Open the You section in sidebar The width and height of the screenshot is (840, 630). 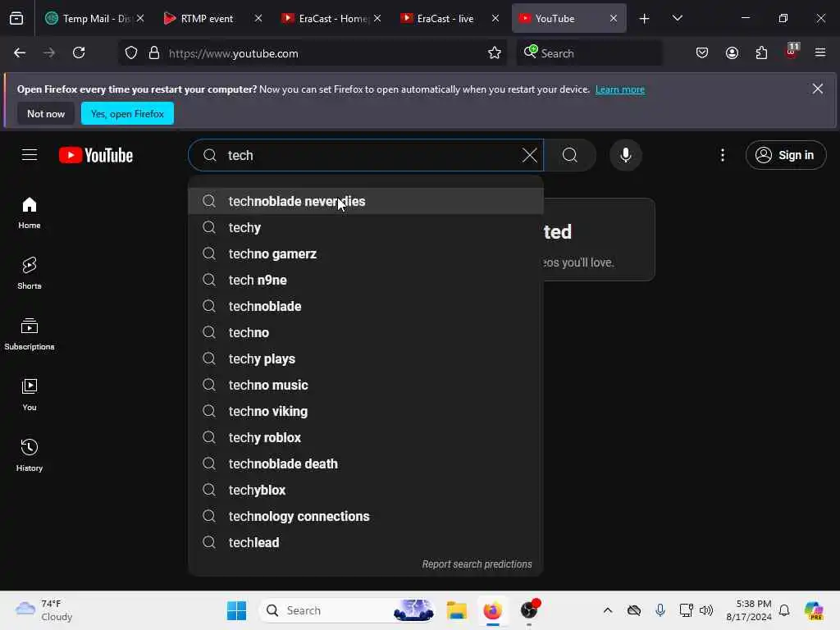pyautogui.click(x=30, y=395)
